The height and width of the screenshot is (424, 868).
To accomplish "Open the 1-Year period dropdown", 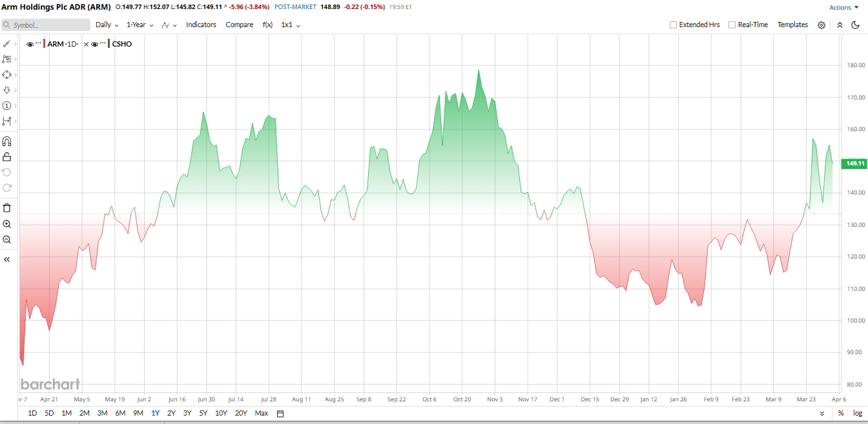I will tap(140, 25).
